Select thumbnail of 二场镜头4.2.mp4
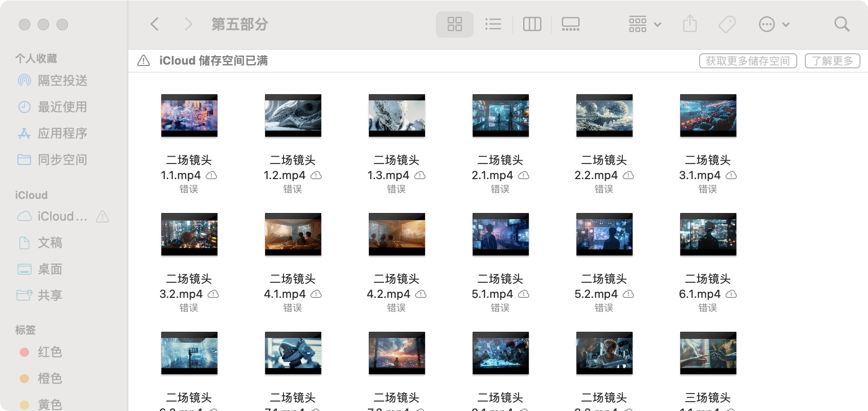 397,234
